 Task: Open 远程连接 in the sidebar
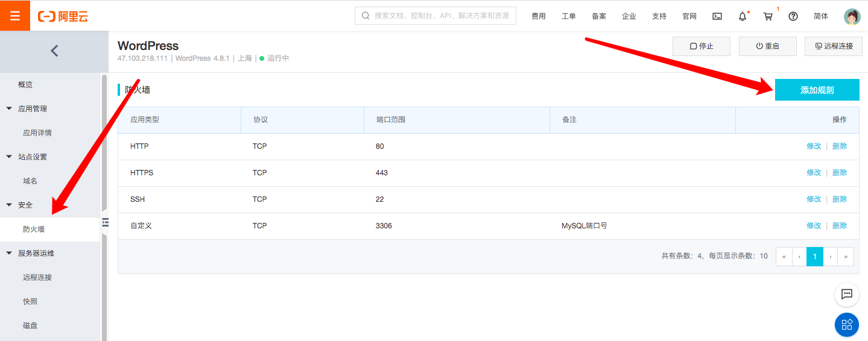[37, 278]
